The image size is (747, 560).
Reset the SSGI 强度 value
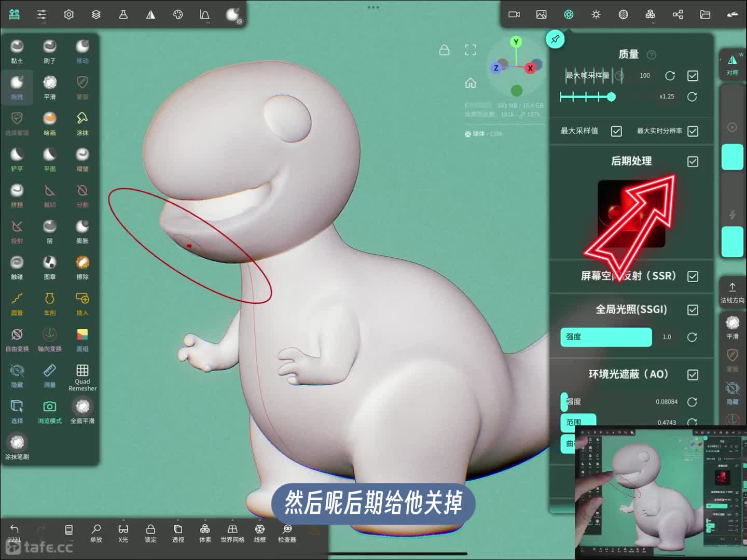692,337
